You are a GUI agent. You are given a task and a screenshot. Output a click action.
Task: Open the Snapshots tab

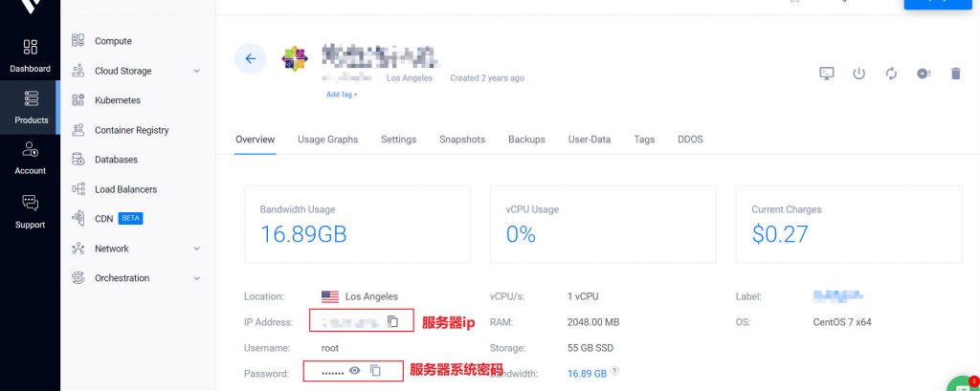[x=461, y=140]
